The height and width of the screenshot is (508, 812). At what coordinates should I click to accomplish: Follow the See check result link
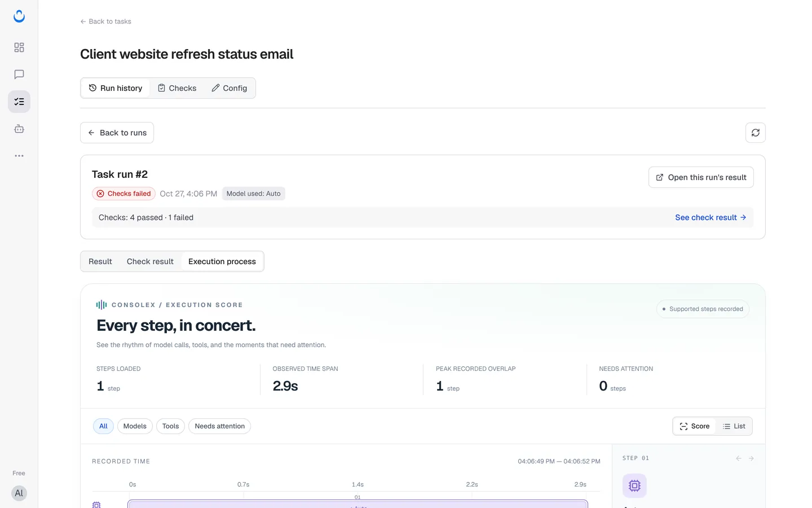pos(710,217)
